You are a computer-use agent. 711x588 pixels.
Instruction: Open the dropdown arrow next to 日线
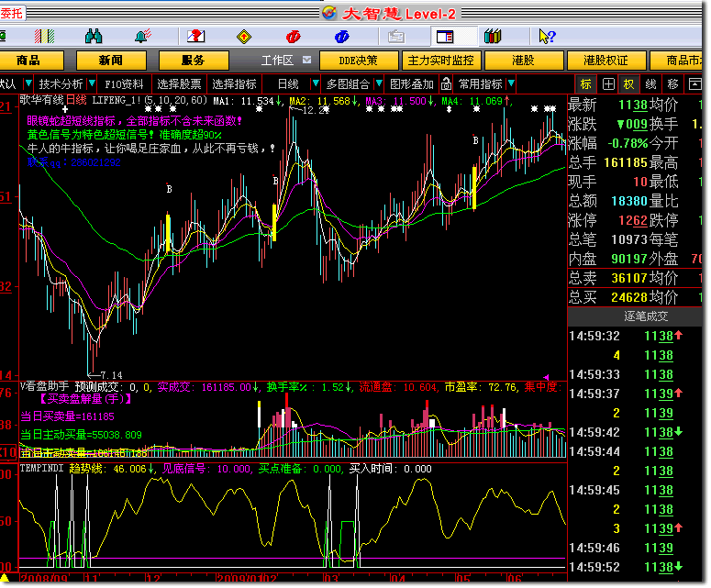point(316,83)
